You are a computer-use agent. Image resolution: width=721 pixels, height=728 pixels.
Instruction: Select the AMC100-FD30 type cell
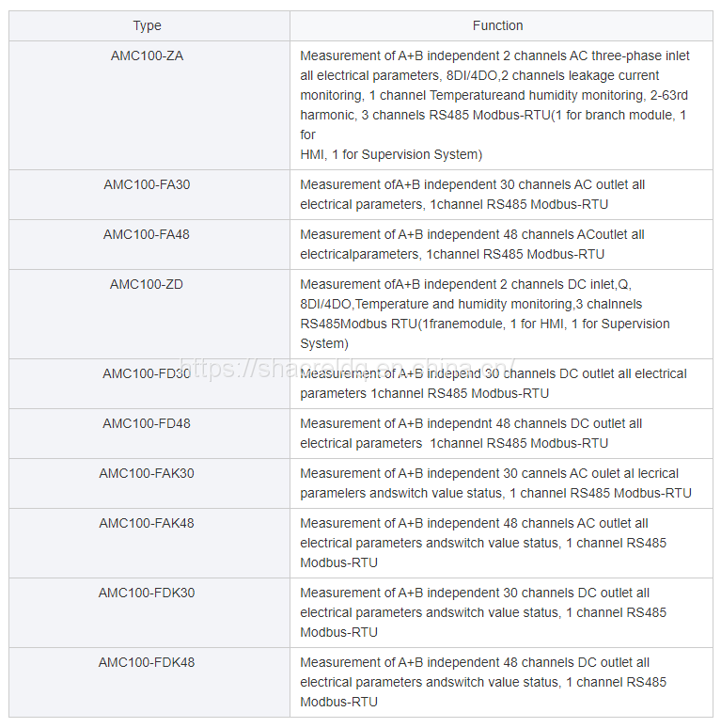[x=147, y=373]
